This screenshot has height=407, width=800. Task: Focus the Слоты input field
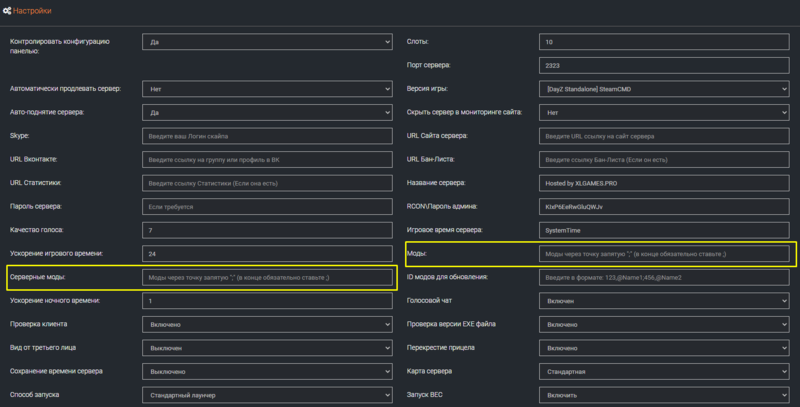tap(663, 42)
